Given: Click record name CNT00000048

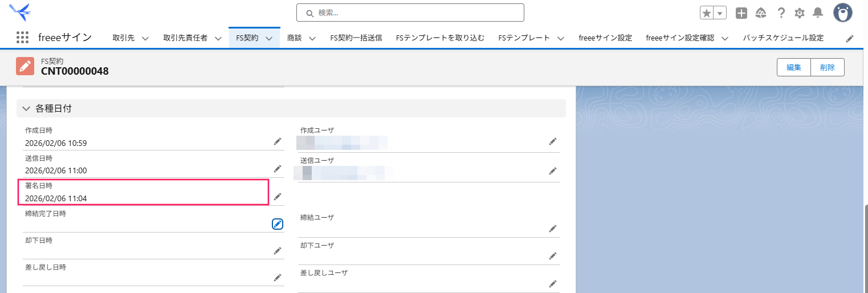Looking at the screenshot, I should [75, 71].
